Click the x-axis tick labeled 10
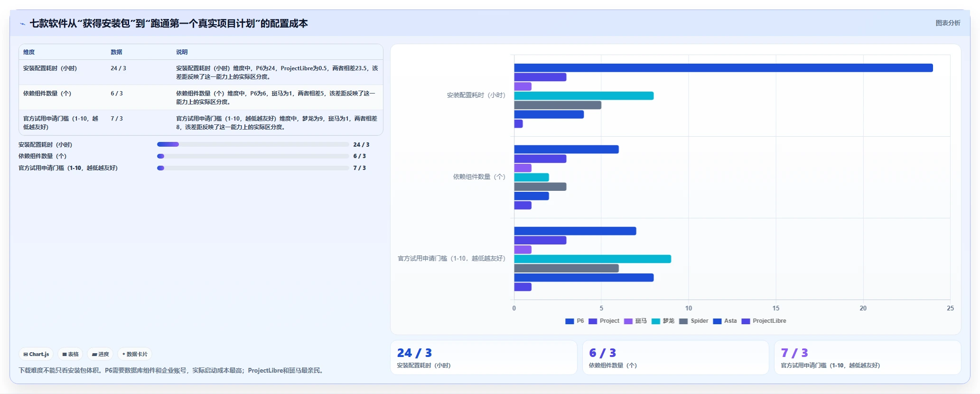This screenshot has height=394, width=980. (689, 309)
